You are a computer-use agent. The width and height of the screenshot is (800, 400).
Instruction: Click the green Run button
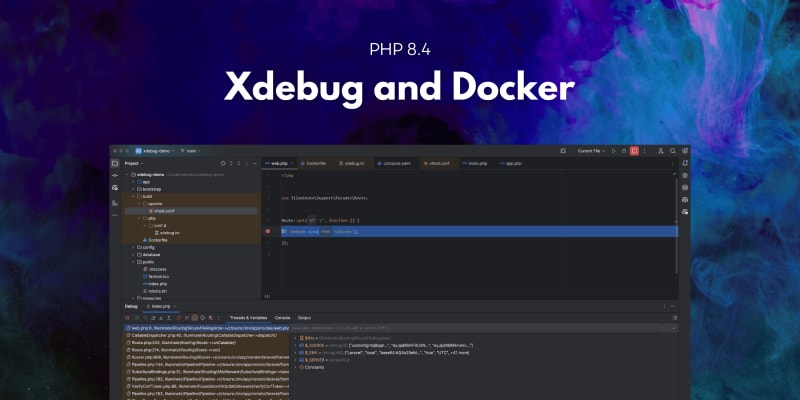tap(614, 150)
